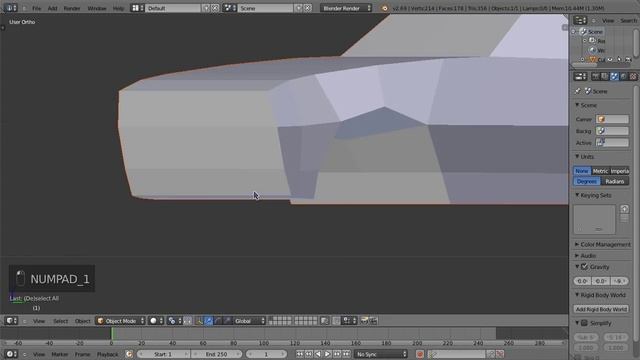The height and width of the screenshot is (360, 640).
Task: Jump to the first frame
Action: coord(299,354)
